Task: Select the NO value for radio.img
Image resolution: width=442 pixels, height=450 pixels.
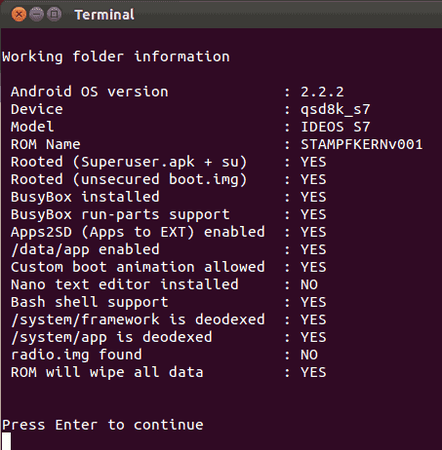Action: coord(309,355)
